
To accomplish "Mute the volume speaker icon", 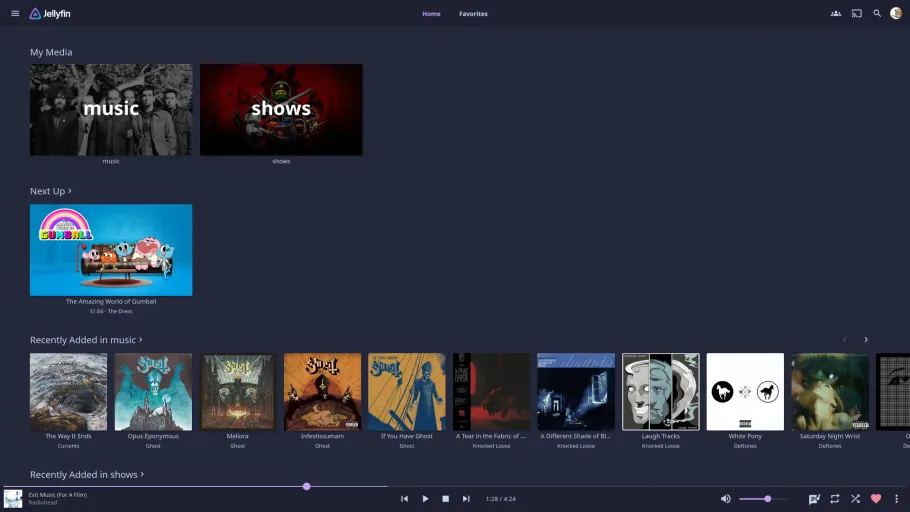I will click(x=725, y=499).
